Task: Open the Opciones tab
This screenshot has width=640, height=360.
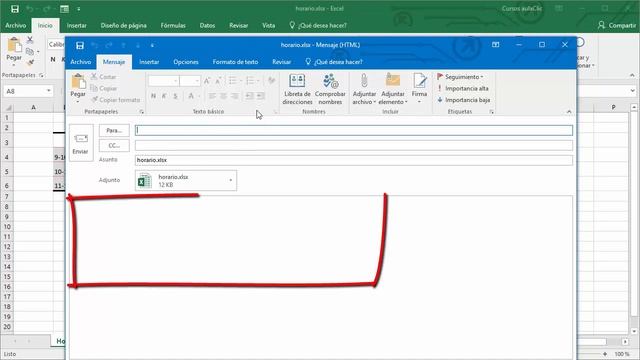Action: coord(186,62)
